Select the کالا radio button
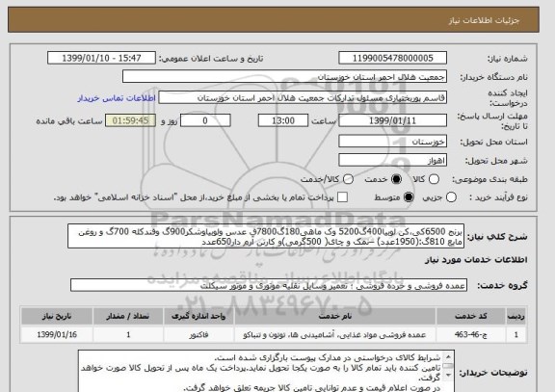This screenshot has height=392, width=555. tap(434, 179)
